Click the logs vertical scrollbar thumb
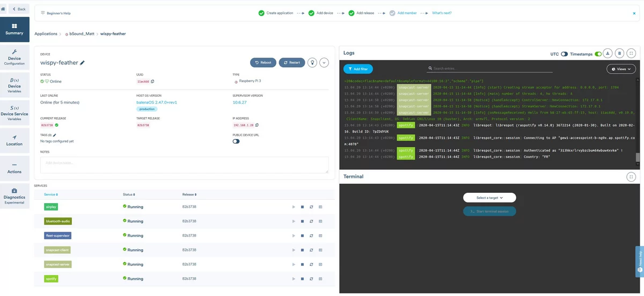 [x=638, y=158]
